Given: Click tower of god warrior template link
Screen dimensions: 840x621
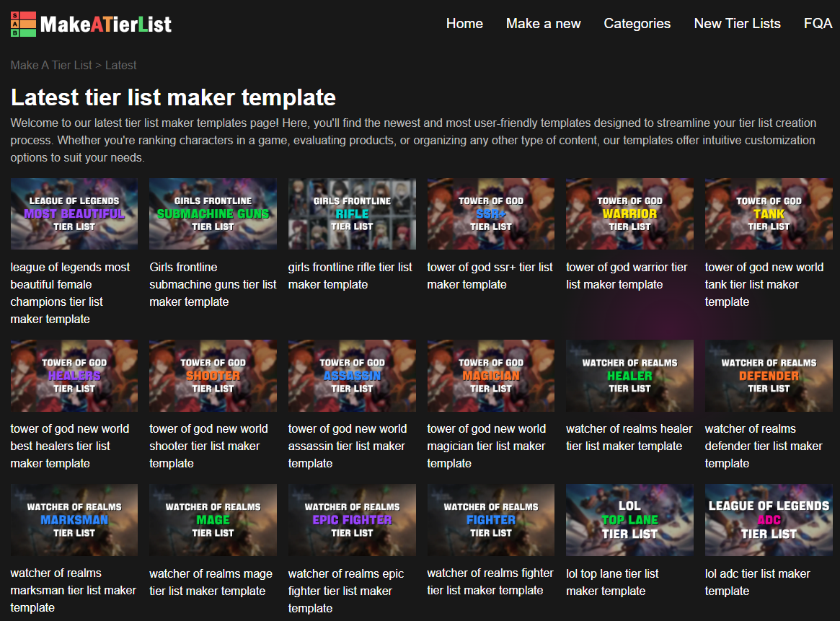Looking at the screenshot, I should (627, 276).
